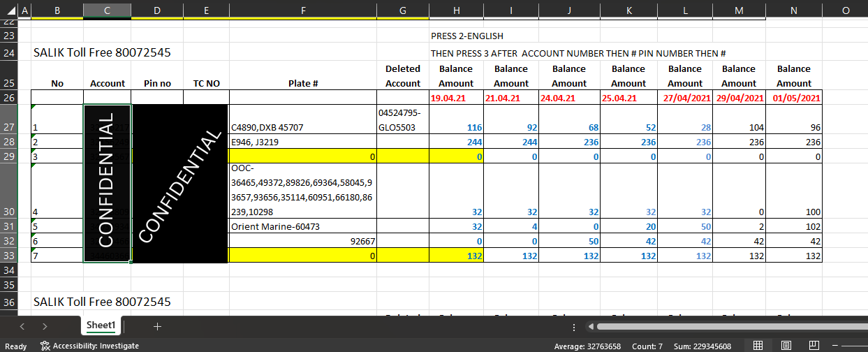868x352 pixels.
Task: Switch to Page Break Preview icon
Action: [x=814, y=346]
